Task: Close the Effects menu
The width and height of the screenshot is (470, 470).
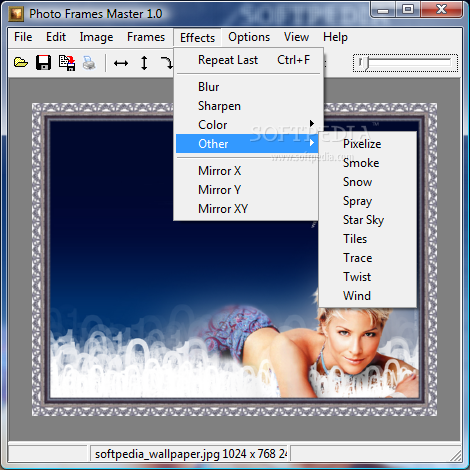Action: click(x=197, y=38)
